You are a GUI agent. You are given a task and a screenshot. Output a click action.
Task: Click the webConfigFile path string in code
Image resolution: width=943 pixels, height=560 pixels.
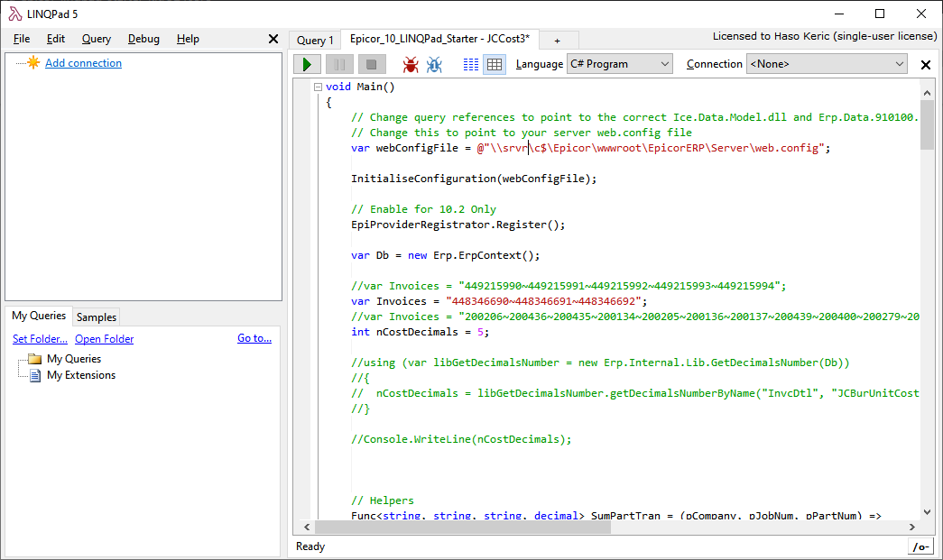pos(651,149)
